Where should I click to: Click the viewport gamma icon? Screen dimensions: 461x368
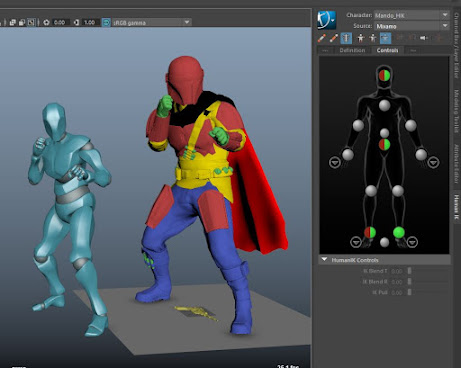pos(76,23)
